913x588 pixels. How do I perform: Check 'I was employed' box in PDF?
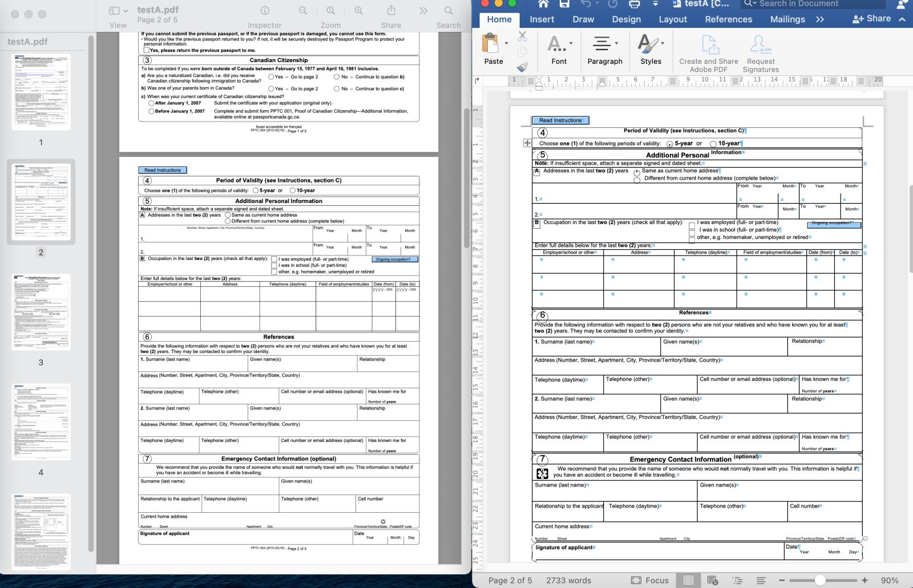coord(274,259)
